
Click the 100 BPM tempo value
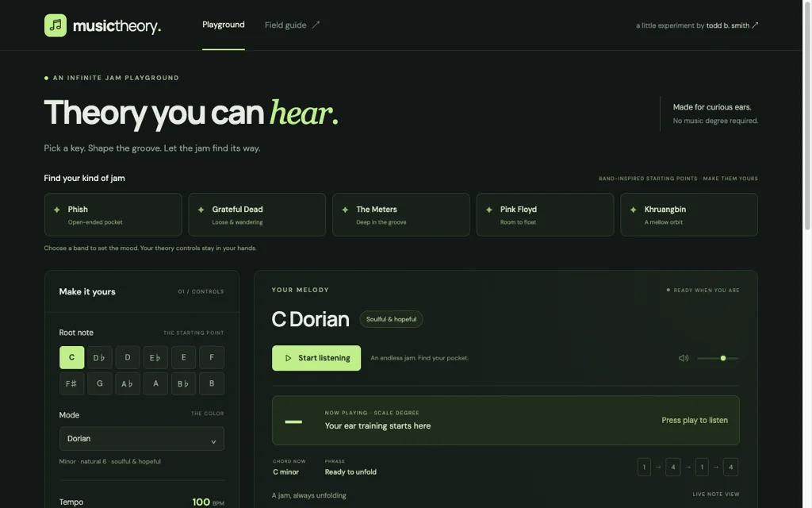[209, 502]
